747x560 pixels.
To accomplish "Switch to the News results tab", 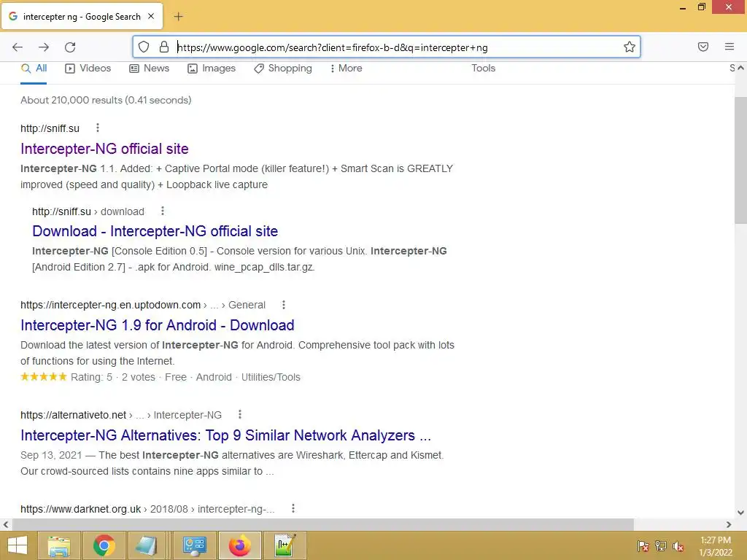I will pos(149,69).
